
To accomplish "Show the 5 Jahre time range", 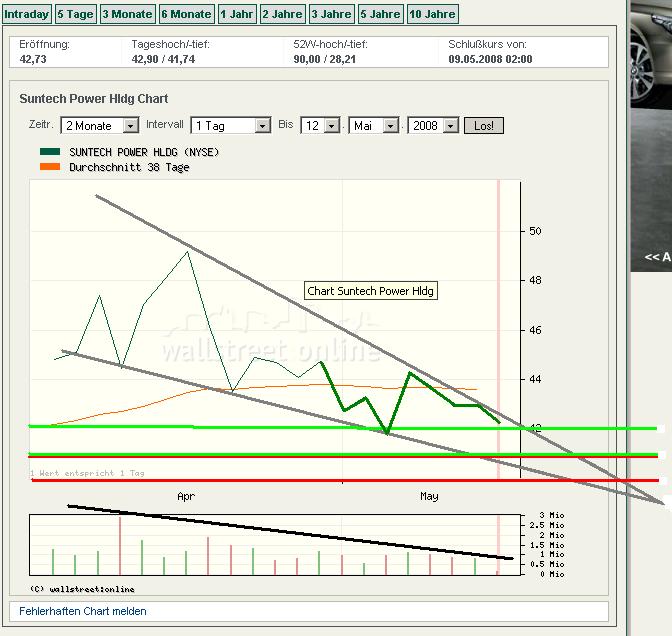I will point(380,14).
